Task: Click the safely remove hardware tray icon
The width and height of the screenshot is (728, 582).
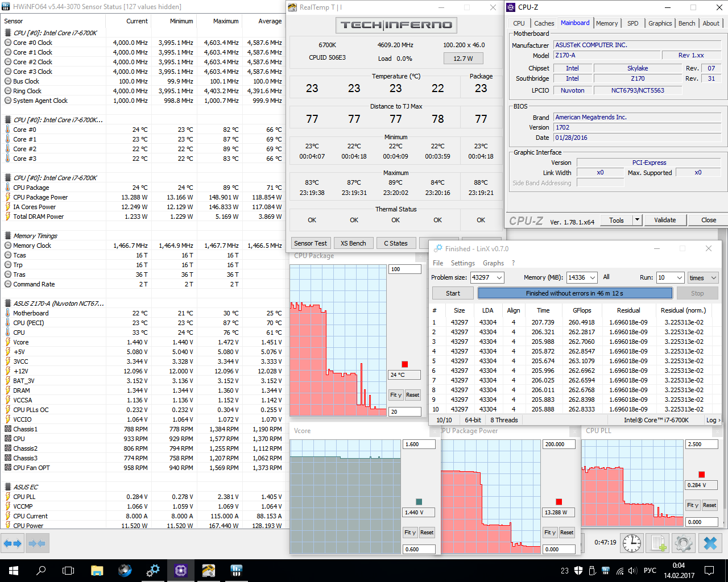Action: pyautogui.click(x=592, y=571)
